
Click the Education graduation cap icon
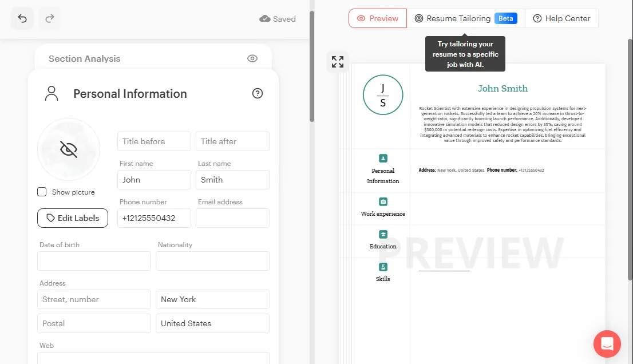click(383, 234)
